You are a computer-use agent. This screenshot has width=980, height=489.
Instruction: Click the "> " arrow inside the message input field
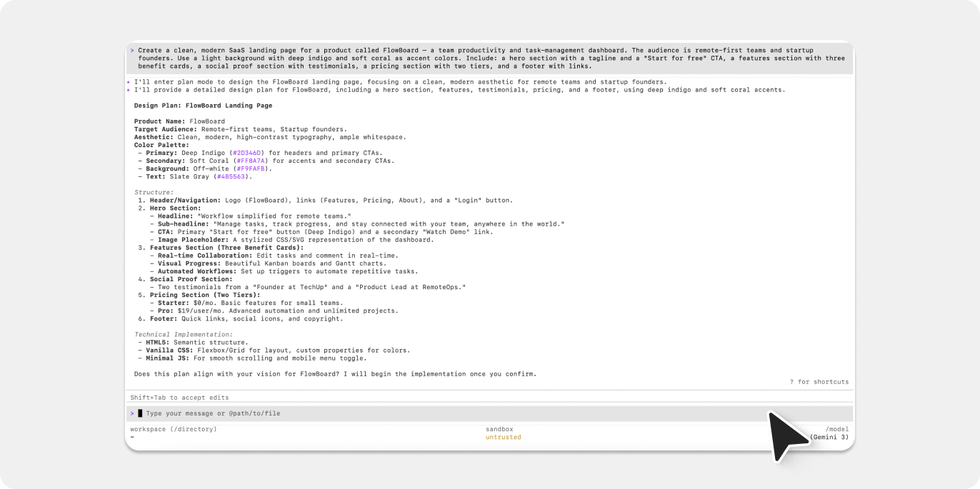click(x=132, y=413)
